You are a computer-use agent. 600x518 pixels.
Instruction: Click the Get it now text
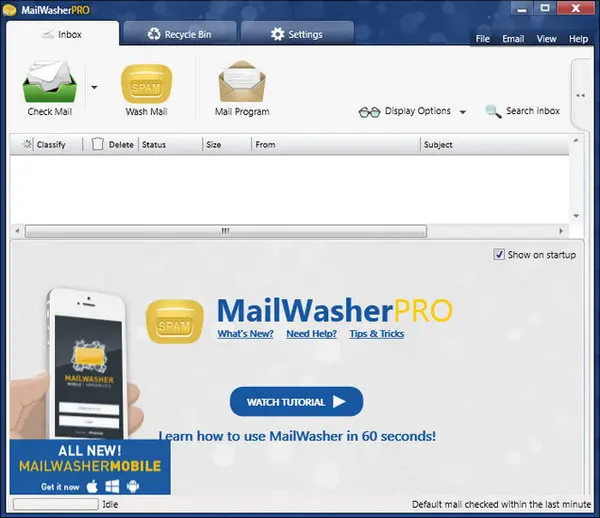[60, 487]
